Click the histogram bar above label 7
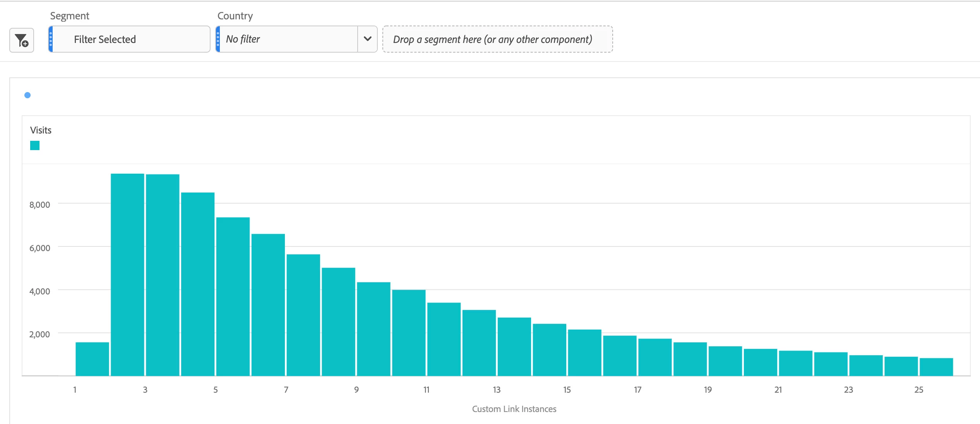Viewport: 980px width, 424px height. [x=303, y=315]
